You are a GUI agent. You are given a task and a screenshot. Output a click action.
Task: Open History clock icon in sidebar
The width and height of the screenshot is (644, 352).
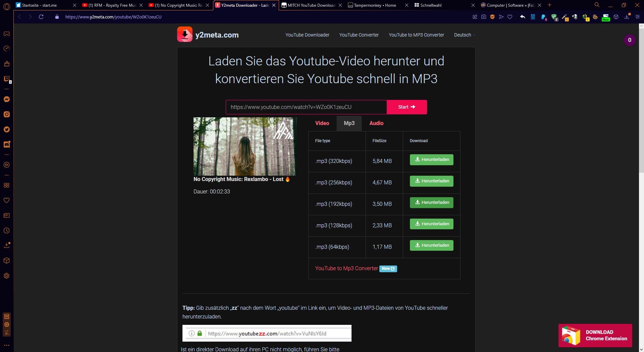(x=7, y=230)
